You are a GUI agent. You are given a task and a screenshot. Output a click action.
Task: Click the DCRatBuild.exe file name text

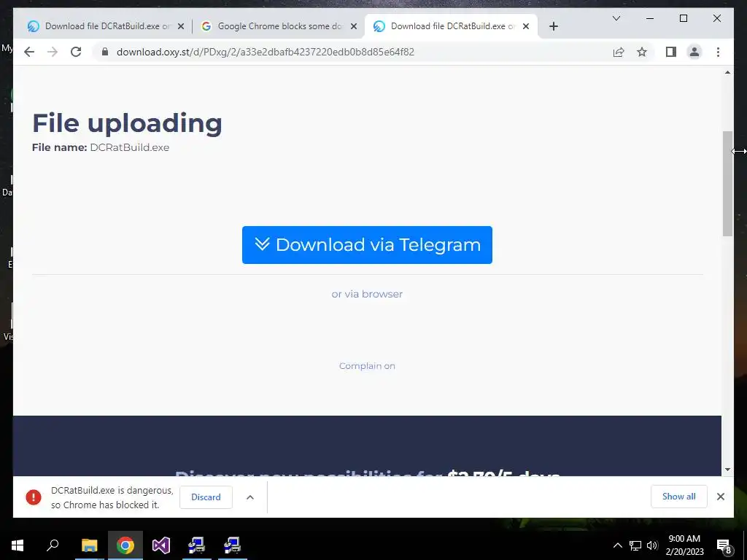pyautogui.click(x=130, y=147)
